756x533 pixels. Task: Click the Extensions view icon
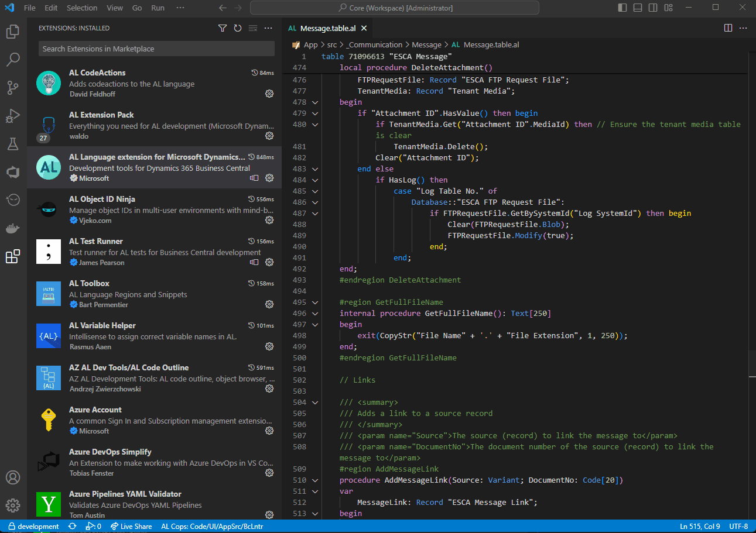pyautogui.click(x=13, y=256)
